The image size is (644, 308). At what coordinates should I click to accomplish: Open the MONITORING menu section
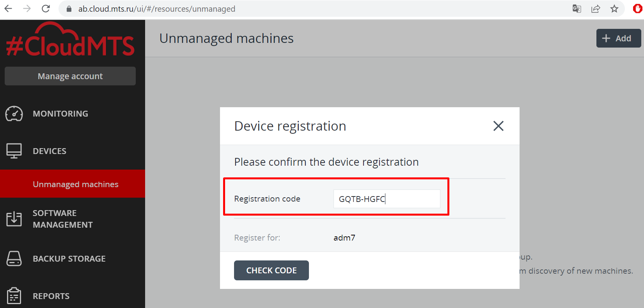[x=60, y=113]
